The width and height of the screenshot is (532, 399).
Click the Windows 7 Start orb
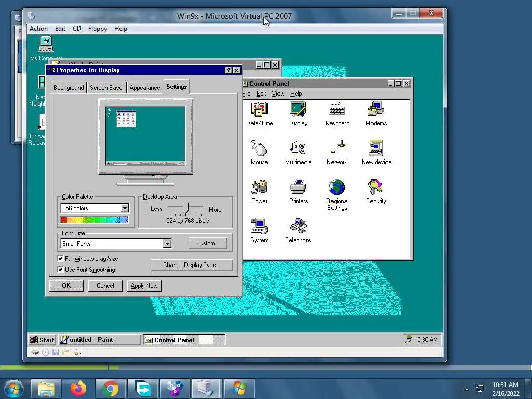14,389
